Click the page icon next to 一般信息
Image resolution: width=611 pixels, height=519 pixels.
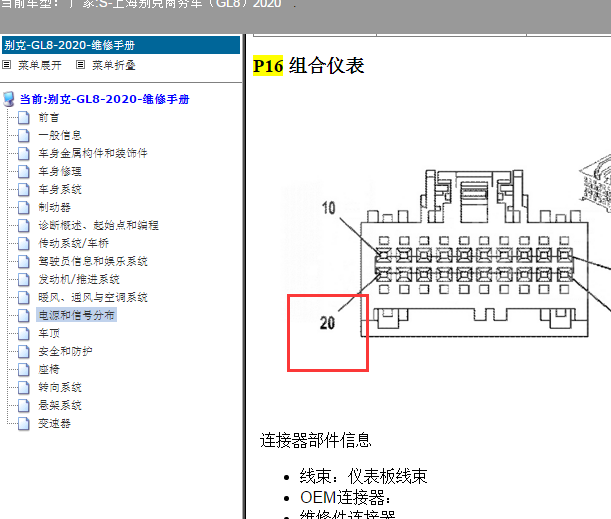(23, 135)
